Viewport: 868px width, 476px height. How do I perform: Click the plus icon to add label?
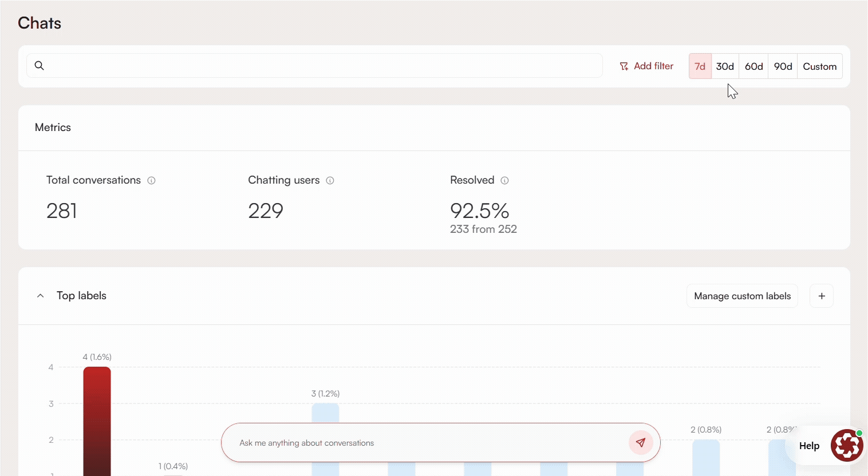coord(822,296)
